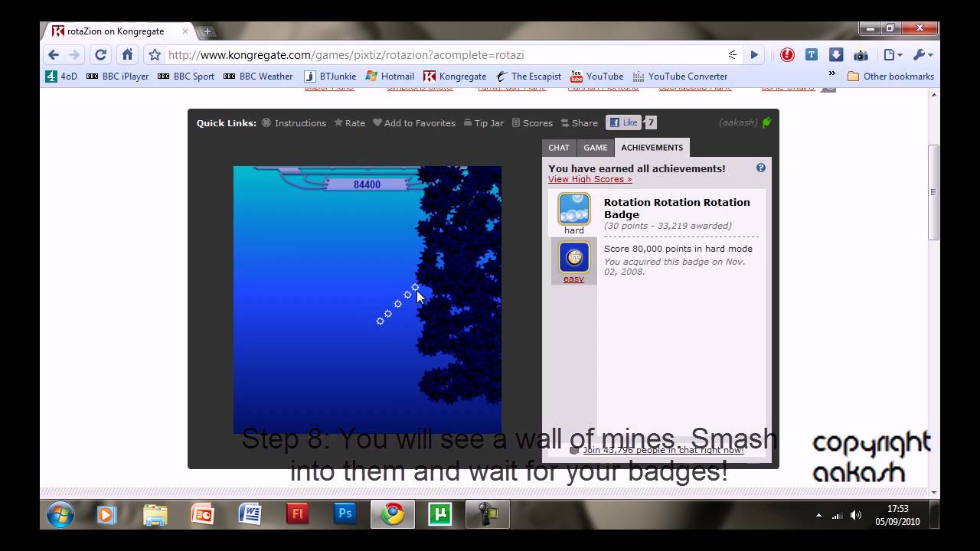Open the wrench Tools menu
The height and width of the screenshot is (551, 980).
(x=922, y=55)
